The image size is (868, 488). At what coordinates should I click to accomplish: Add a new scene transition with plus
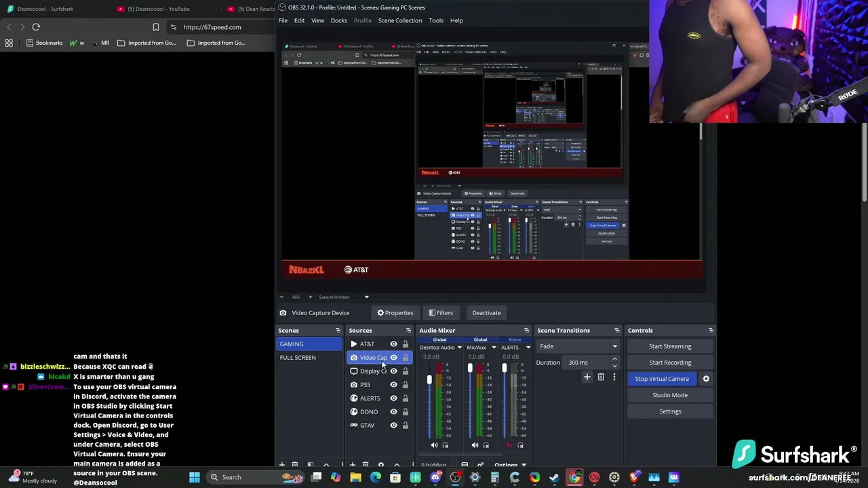pyautogui.click(x=587, y=377)
